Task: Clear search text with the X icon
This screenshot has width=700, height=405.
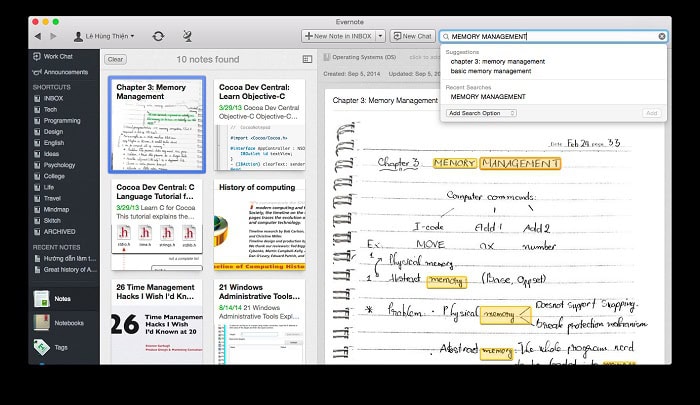Action: coord(661,36)
